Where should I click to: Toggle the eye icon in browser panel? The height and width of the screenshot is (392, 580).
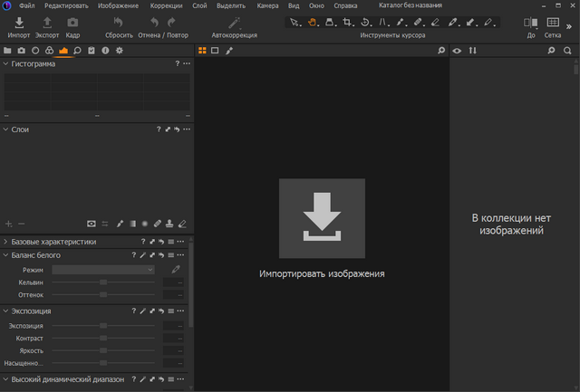[457, 51]
